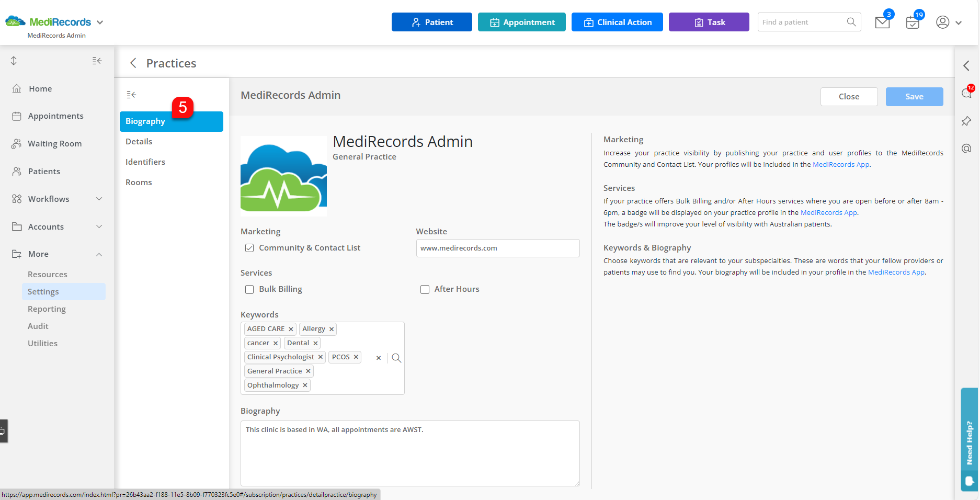Viewport: 980px width, 500px height.
Task: Open Appointments in the sidebar
Action: coord(55,116)
